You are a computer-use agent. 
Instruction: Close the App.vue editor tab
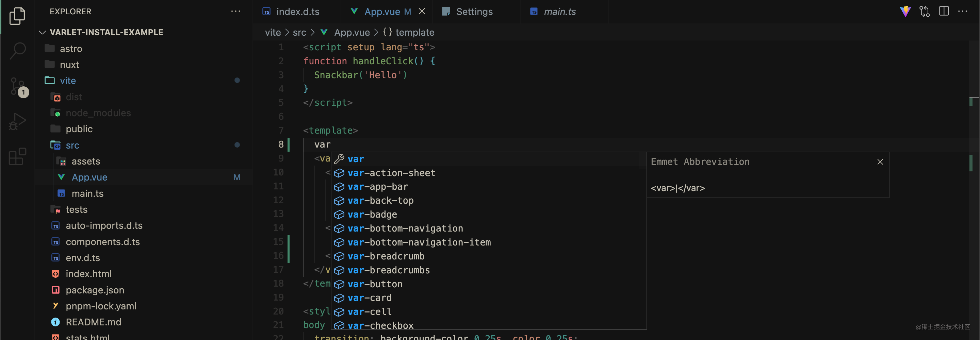point(422,12)
